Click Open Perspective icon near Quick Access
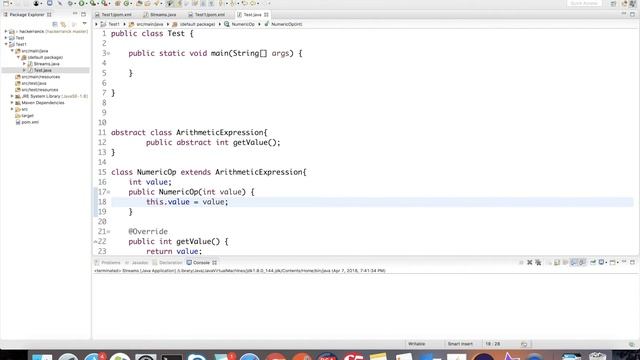Image resolution: width=640 pixels, height=360 pixels. (613, 3)
